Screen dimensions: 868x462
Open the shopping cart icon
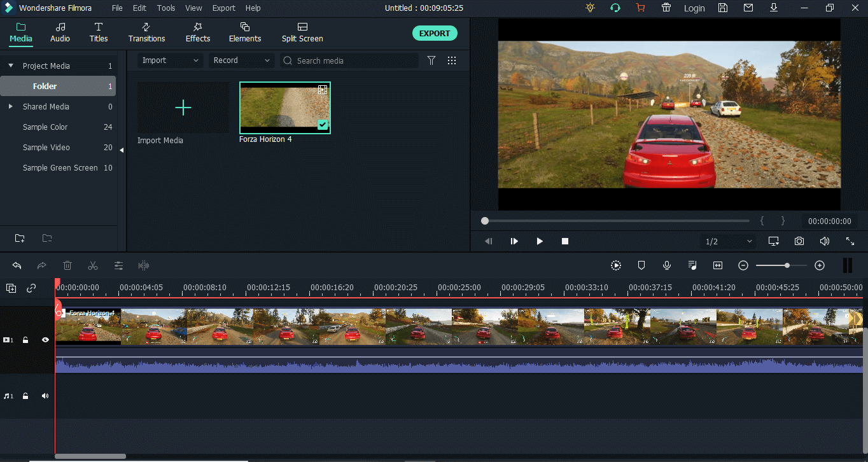click(x=641, y=8)
